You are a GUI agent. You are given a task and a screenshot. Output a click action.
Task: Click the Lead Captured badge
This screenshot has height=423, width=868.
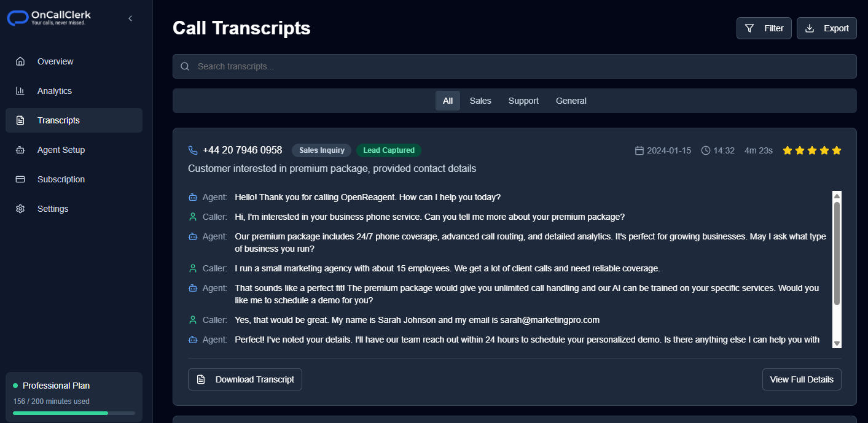coord(388,150)
